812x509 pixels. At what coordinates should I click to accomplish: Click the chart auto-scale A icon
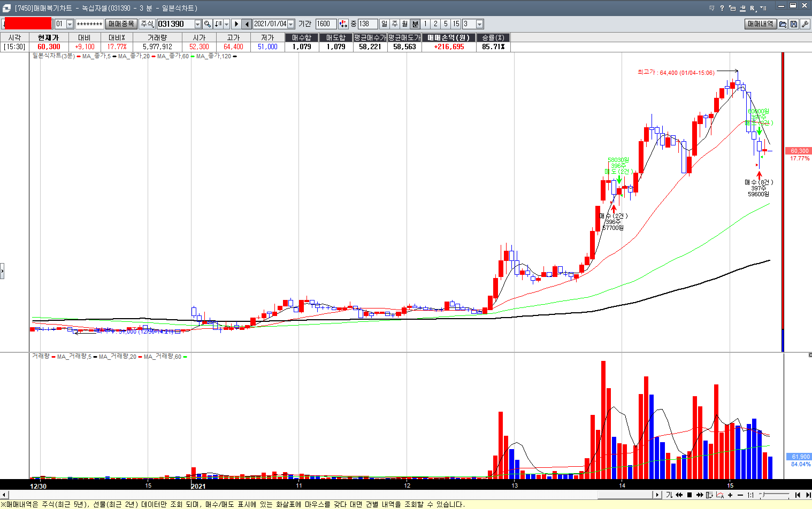(x=720, y=495)
